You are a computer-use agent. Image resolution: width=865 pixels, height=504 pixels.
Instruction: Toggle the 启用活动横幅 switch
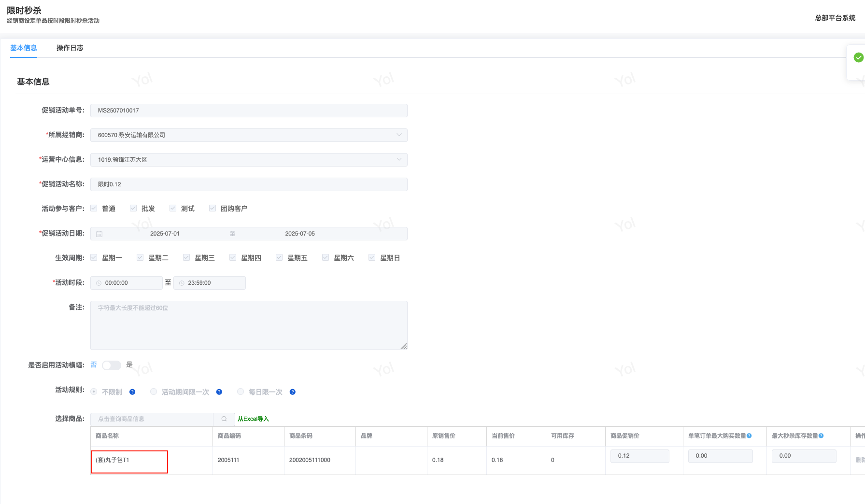pos(112,365)
